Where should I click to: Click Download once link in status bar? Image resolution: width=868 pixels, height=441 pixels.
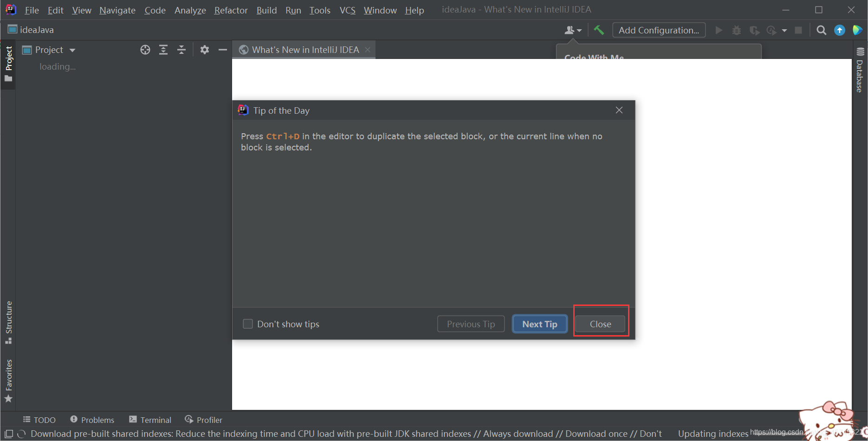596,434
